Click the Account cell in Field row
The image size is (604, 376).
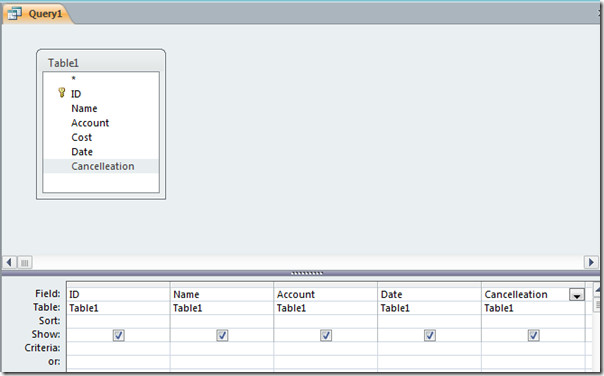pyautogui.click(x=326, y=294)
